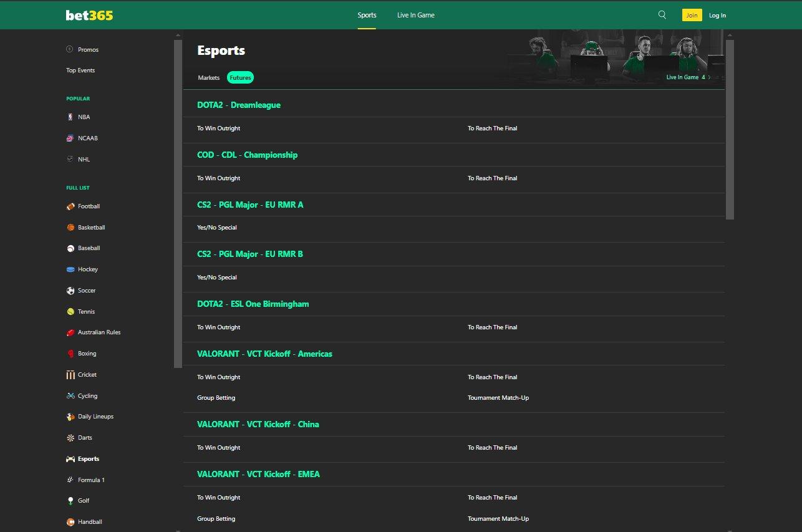
Task: Open VCT China To Reach The Final
Action: coord(493,448)
